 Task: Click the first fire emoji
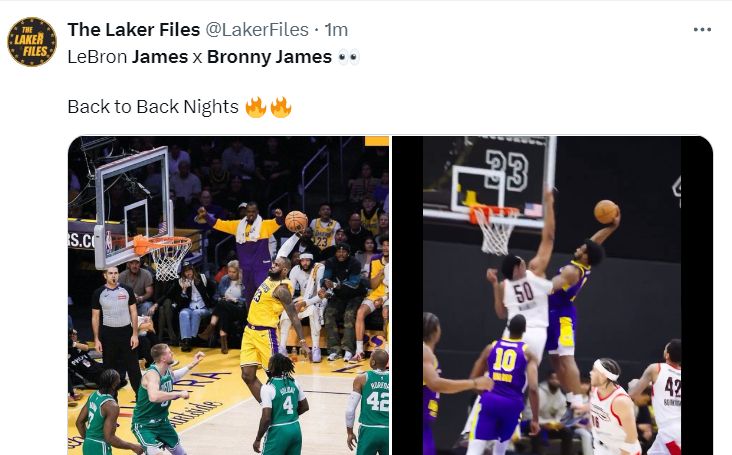pos(255,107)
